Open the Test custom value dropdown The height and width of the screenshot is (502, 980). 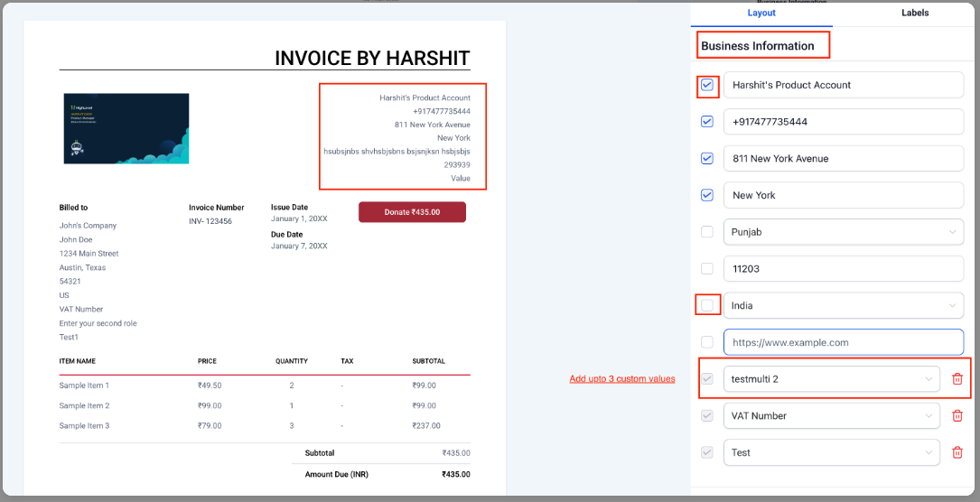pos(831,452)
